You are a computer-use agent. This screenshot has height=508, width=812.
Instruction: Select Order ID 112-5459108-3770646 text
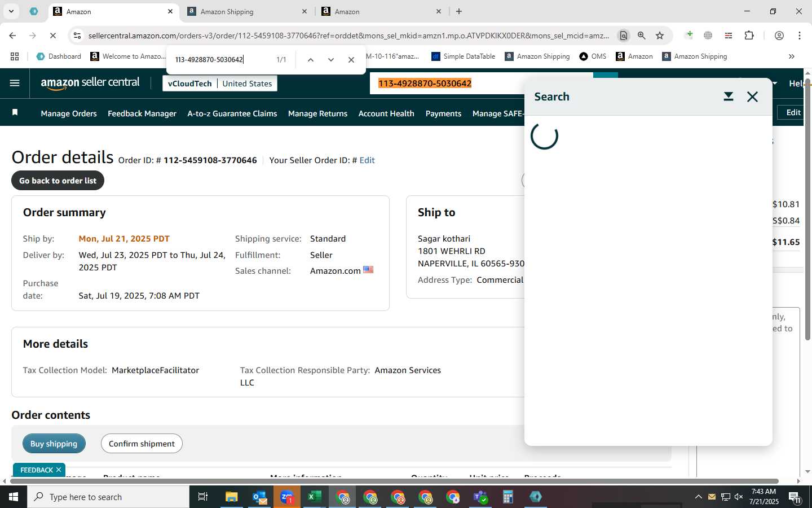point(210,160)
